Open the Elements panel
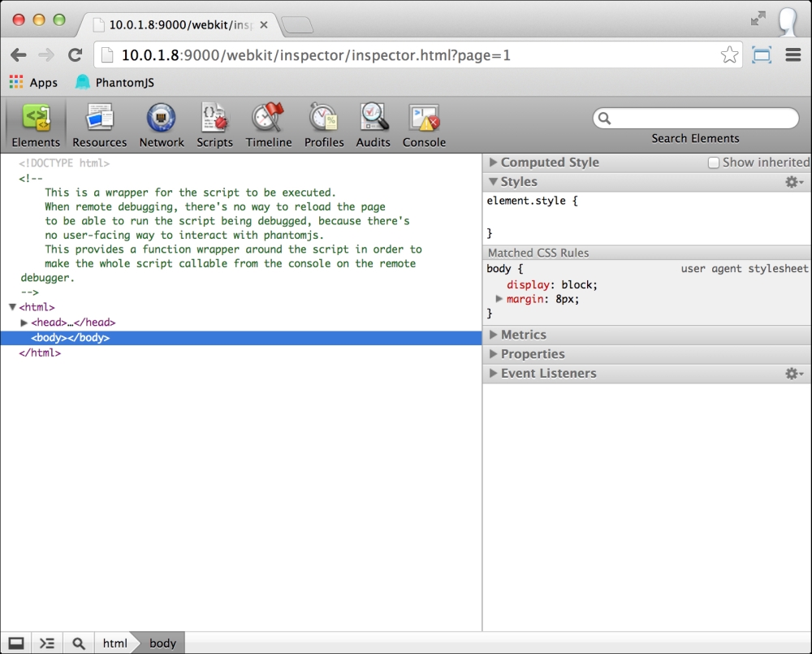 tap(36, 126)
